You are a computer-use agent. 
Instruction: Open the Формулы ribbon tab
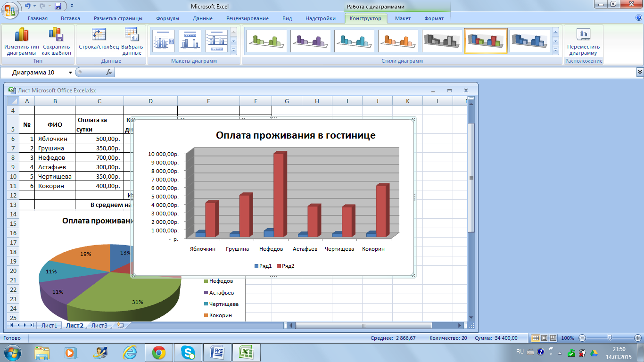point(167,18)
